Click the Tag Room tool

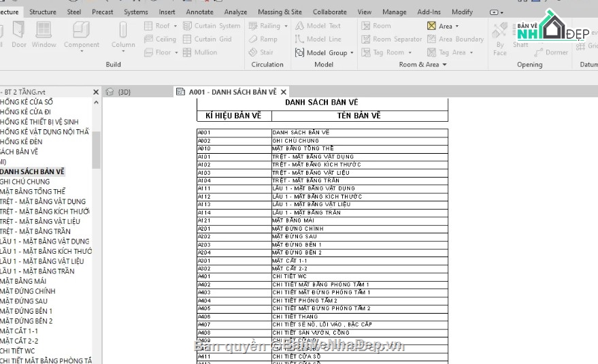pyautogui.click(x=382, y=52)
